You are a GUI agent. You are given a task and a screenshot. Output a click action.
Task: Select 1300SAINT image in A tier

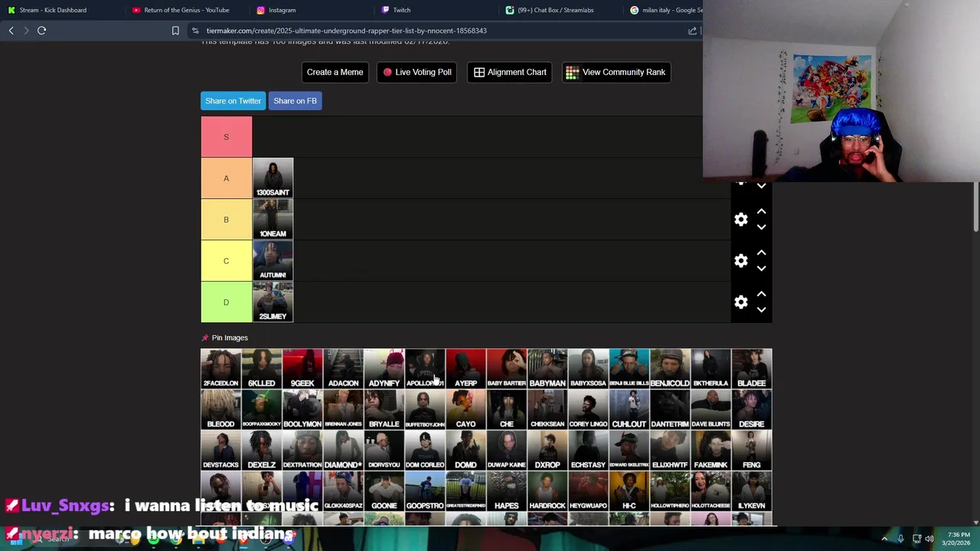(273, 178)
